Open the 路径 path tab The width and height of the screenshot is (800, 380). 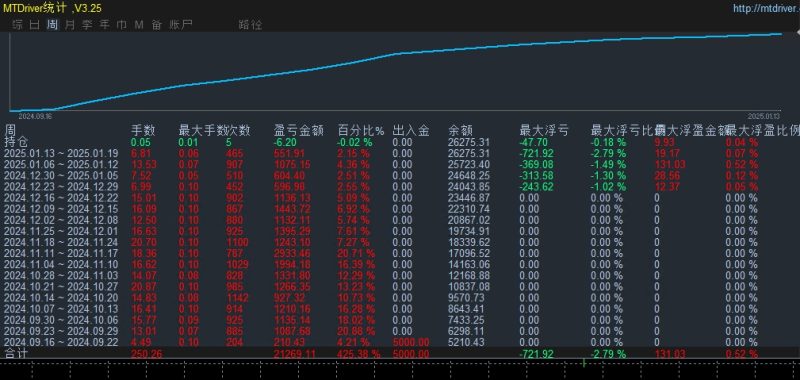point(250,24)
